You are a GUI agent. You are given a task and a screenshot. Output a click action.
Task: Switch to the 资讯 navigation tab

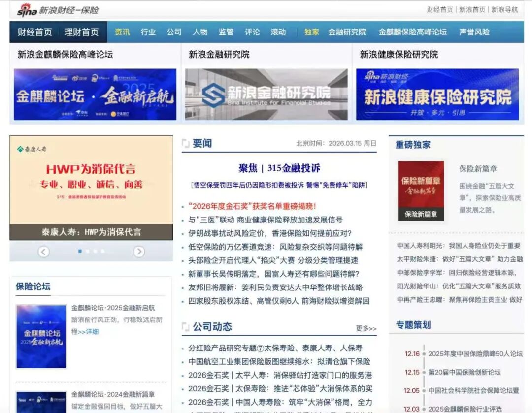click(x=122, y=32)
